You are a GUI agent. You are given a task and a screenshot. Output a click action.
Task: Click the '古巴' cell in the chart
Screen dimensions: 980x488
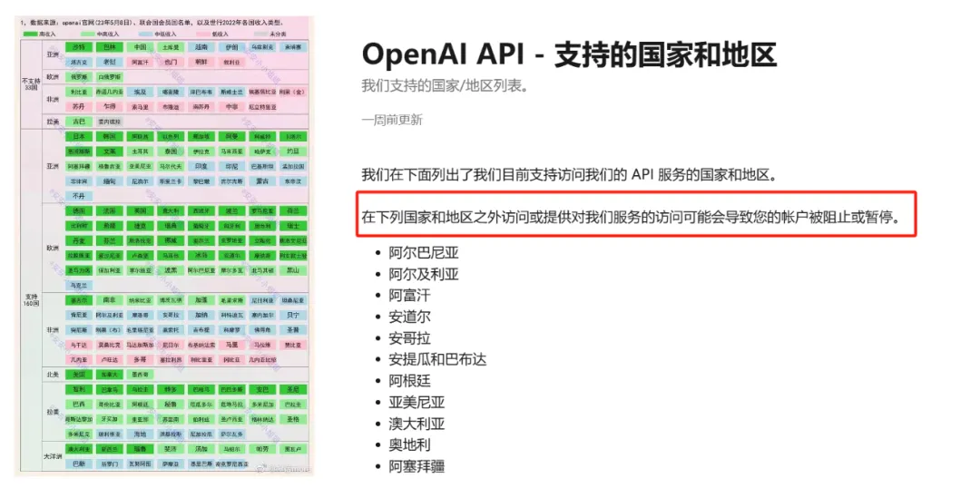coord(79,122)
